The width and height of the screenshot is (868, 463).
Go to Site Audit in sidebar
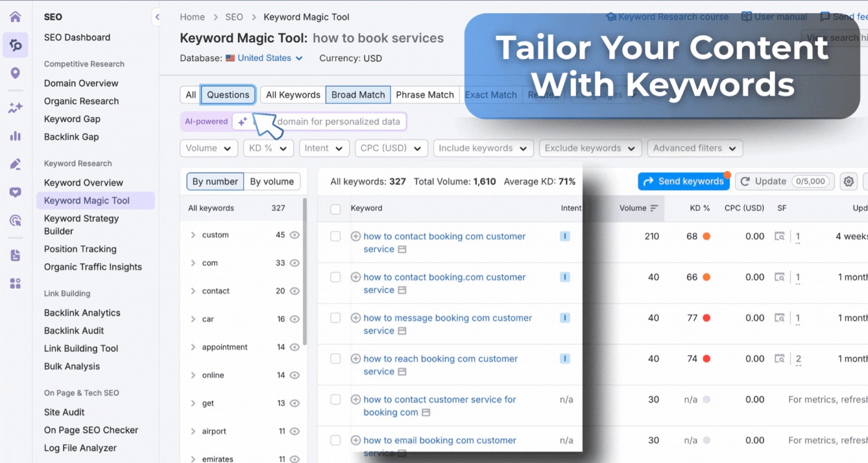point(64,412)
